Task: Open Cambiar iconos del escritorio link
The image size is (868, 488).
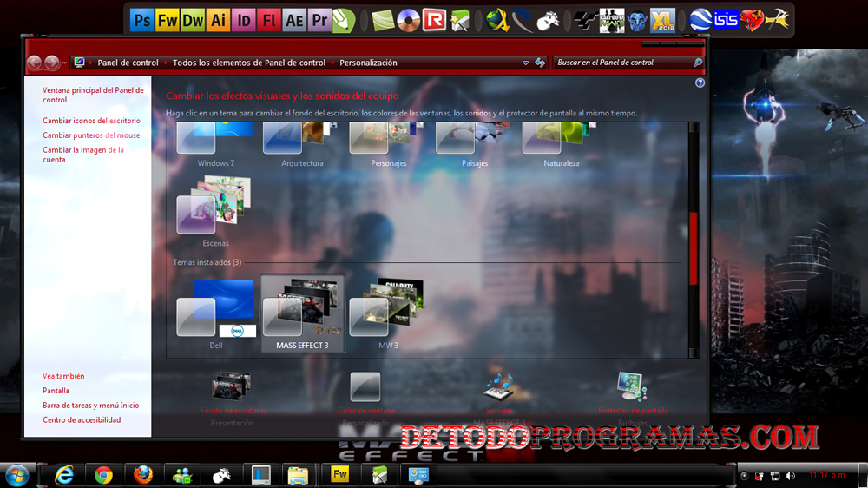Action: (91, 120)
